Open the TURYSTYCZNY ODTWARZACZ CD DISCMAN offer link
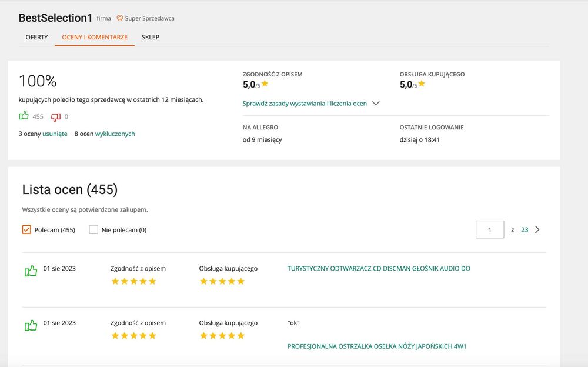Screen dimensions: 588x367 coord(379,268)
